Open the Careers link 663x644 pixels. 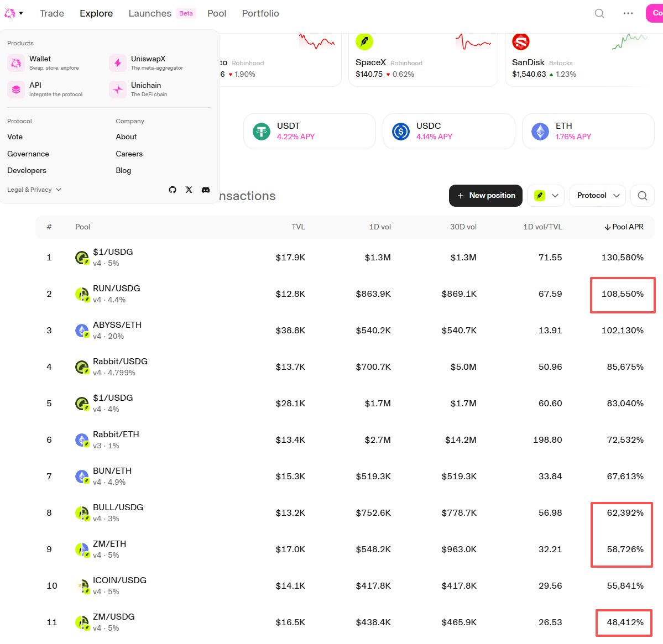click(x=129, y=154)
